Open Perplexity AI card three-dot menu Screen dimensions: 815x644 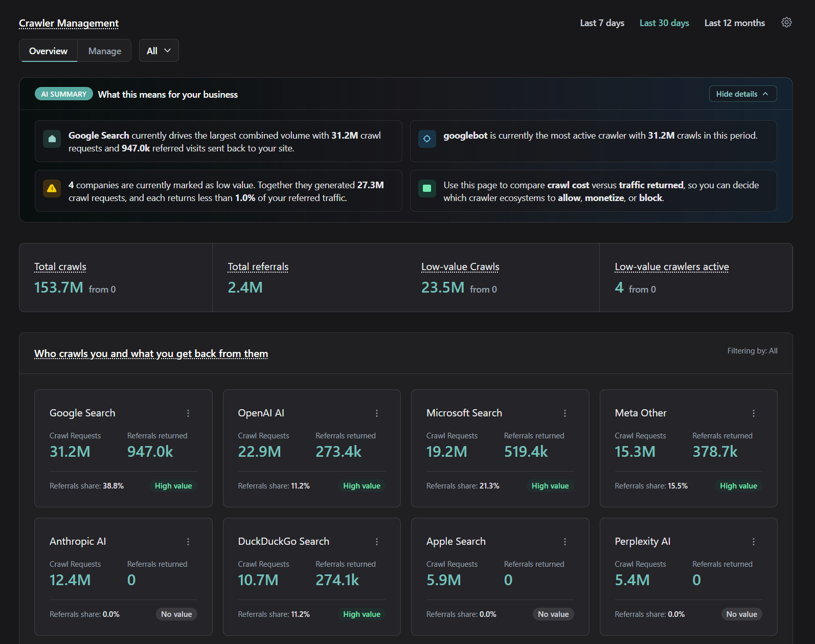click(x=754, y=542)
